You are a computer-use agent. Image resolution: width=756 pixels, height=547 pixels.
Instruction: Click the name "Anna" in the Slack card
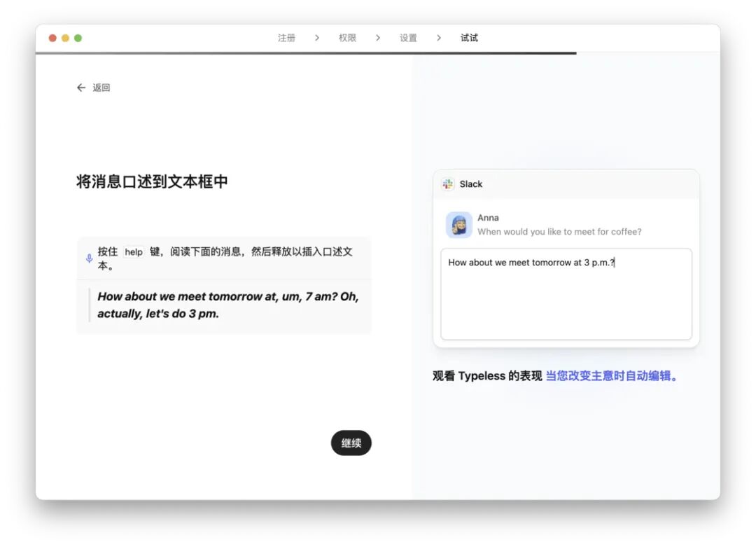[488, 218]
